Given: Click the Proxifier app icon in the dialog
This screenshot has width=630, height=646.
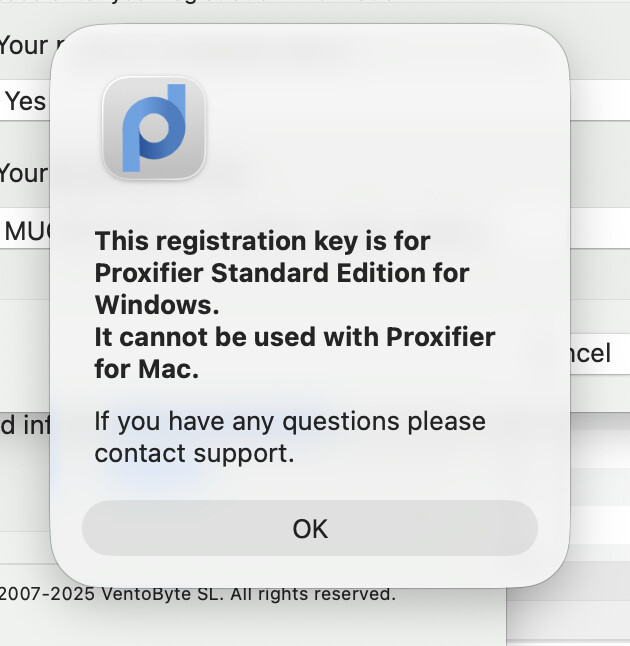Looking at the screenshot, I should click(x=154, y=129).
